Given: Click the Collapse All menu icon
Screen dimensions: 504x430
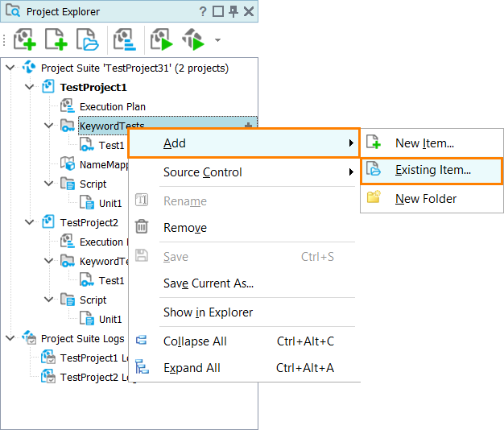Looking at the screenshot, I should [x=142, y=340].
